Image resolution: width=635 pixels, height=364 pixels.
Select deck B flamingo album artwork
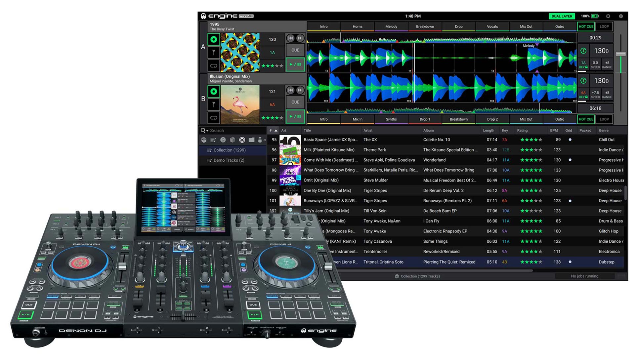point(240,104)
